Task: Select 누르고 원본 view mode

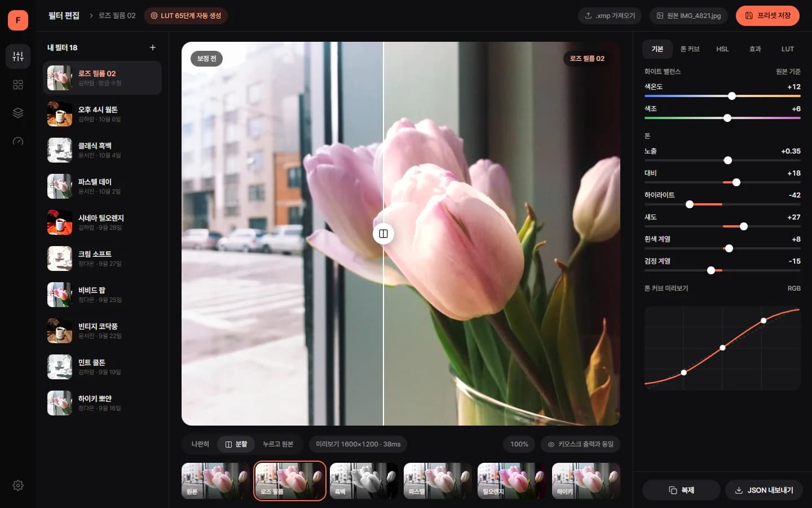Action: pyautogui.click(x=278, y=444)
